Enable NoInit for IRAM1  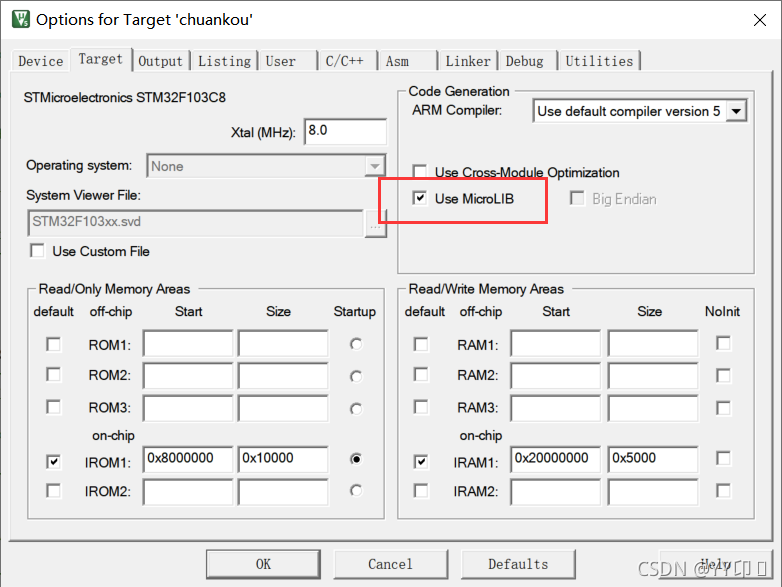click(x=723, y=458)
